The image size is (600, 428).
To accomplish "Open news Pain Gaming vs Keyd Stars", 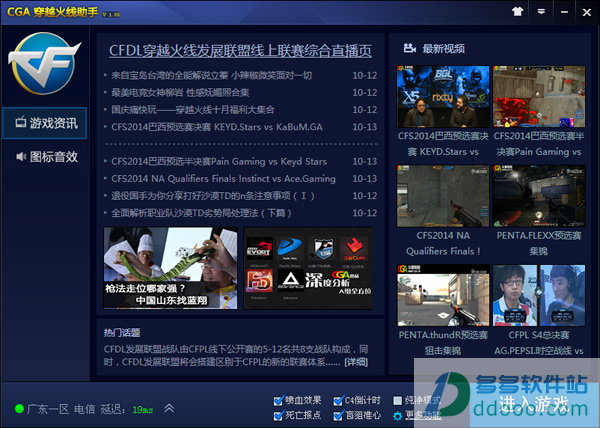I will click(219, 161).
